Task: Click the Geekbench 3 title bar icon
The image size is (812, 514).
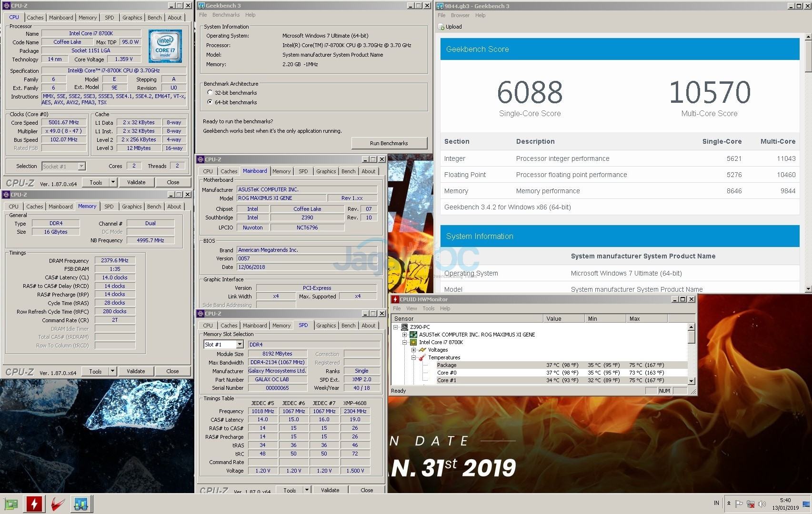Action: 201,6
